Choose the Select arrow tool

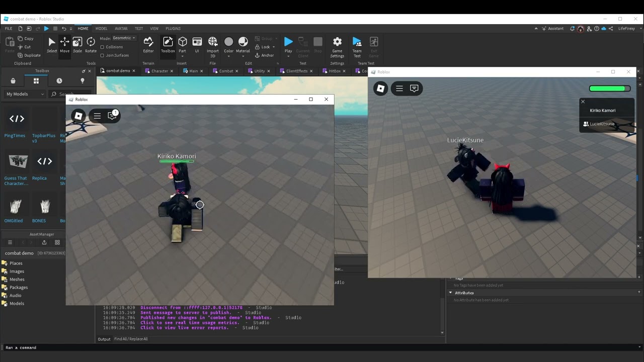(x=52, y=45)
